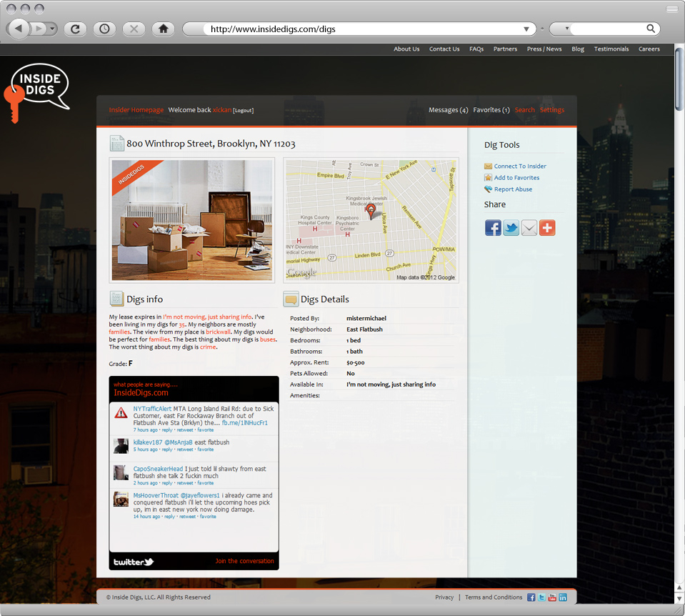Retweet the CapoSneakerHead tweet

[x=185, y=483]
